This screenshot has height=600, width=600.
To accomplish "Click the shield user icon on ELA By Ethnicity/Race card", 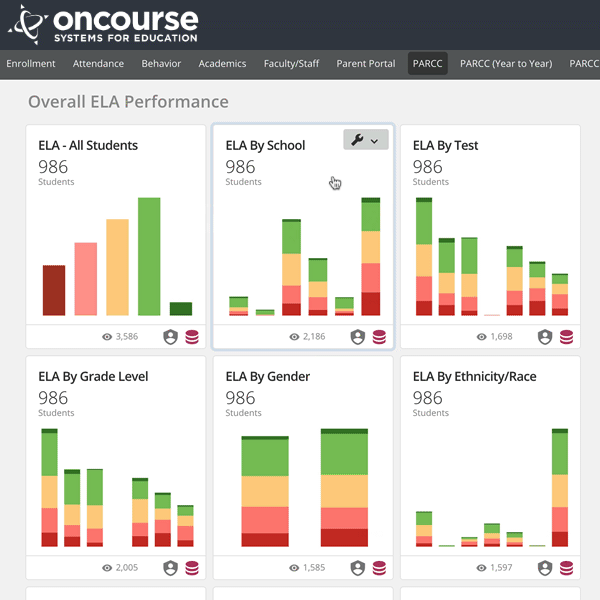I will (545, 568).
